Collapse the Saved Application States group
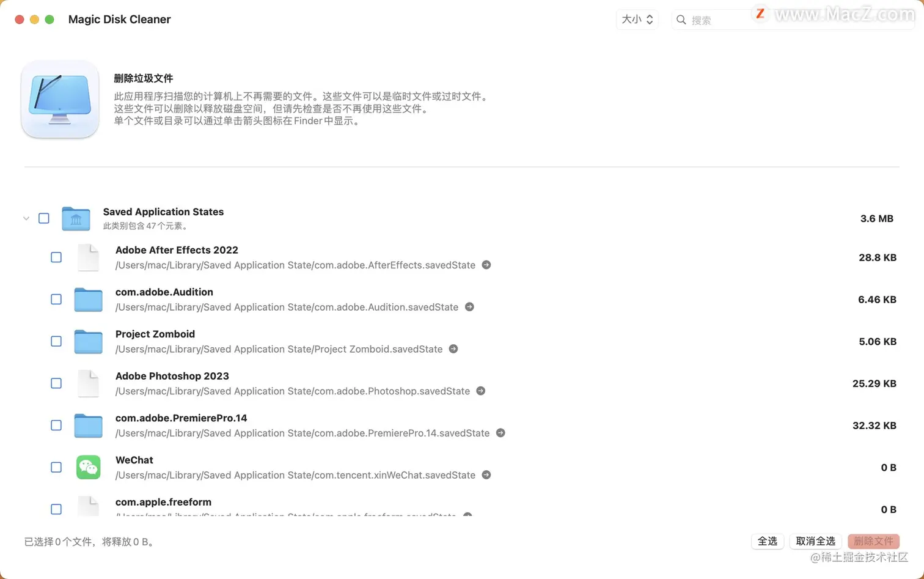 (26, 218)
